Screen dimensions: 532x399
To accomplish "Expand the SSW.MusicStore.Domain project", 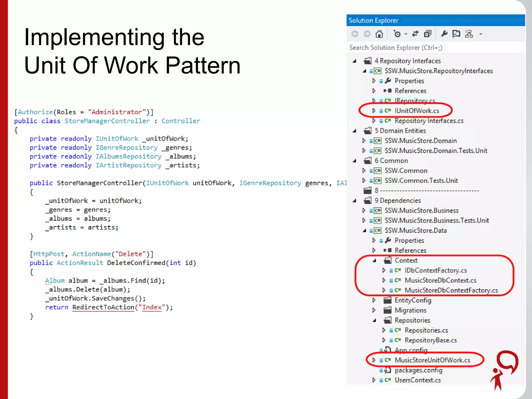I will point(364,141).
